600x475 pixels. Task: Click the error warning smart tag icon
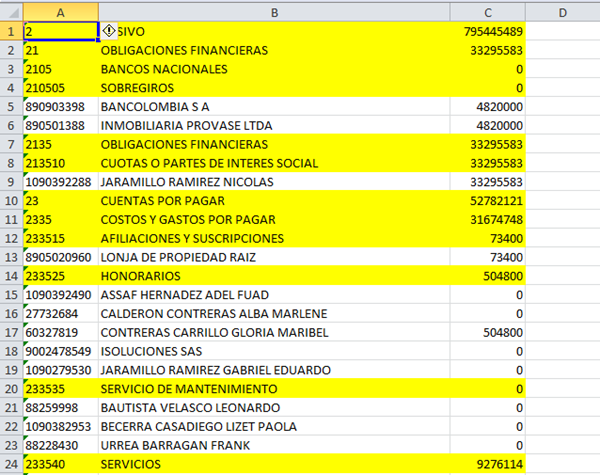pyautogui.click(x=110, y=31)
